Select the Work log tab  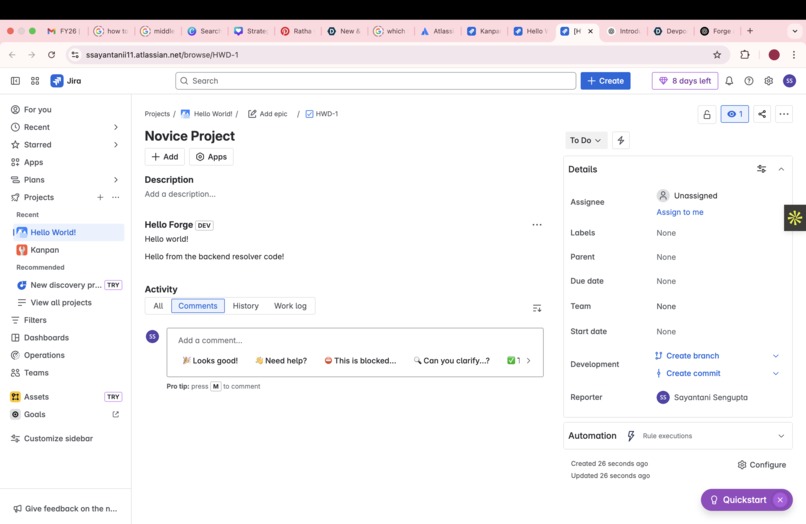(290, 306)
